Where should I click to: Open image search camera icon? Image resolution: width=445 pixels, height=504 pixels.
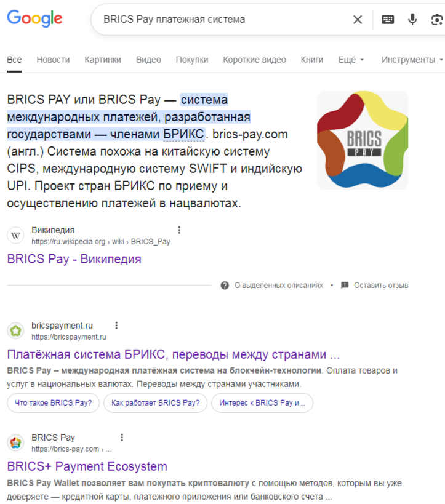tap(437, 20)
